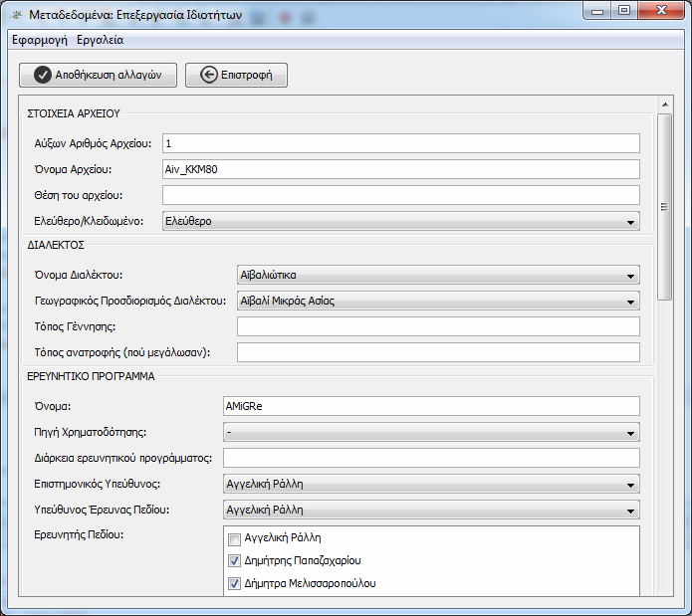Click the back-arrow icon on Επιστροφή
692x616 pixels.
tap(209, 75)
